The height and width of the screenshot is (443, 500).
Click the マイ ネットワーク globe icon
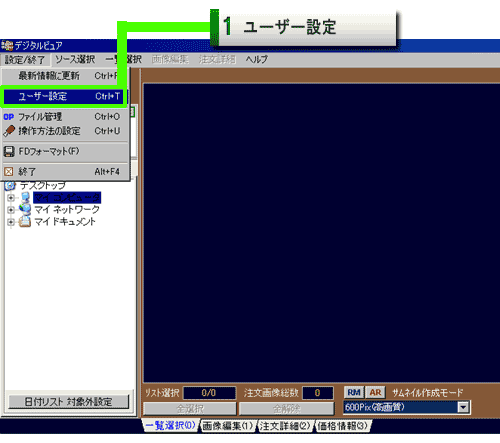coord(25,209)
